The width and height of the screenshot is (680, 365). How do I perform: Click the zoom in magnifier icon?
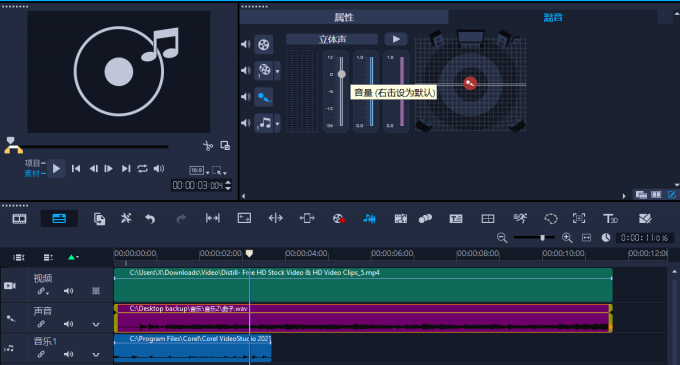tap(567, 237)
